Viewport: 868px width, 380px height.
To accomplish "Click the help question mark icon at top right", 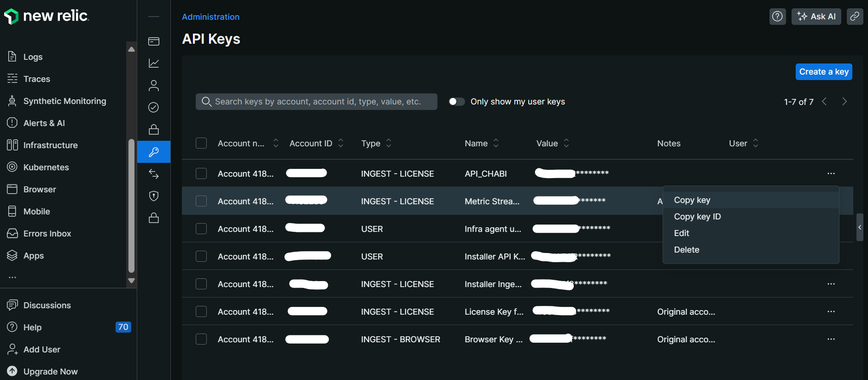I will coord(777,17).
